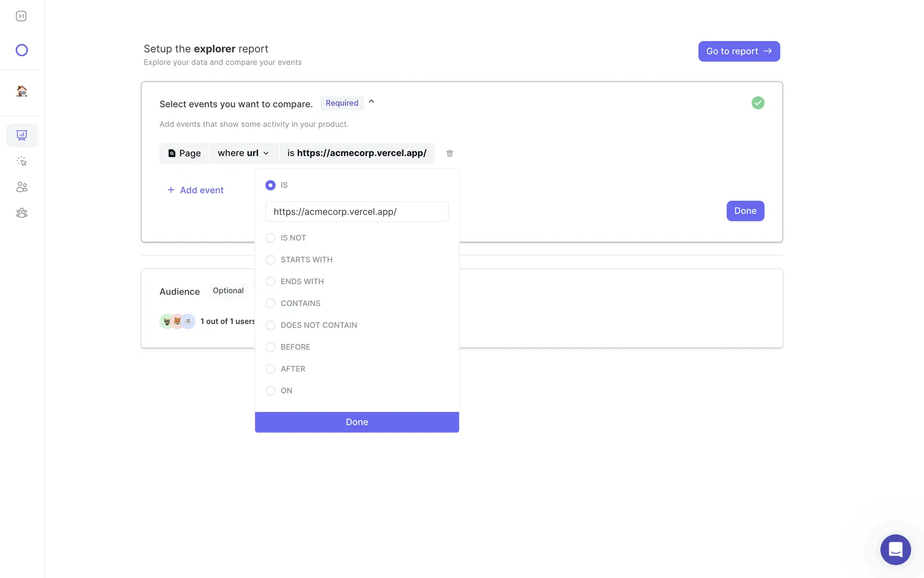Click the URL value text field
This screenshot has width=924, height=578.
coord(357,212)
